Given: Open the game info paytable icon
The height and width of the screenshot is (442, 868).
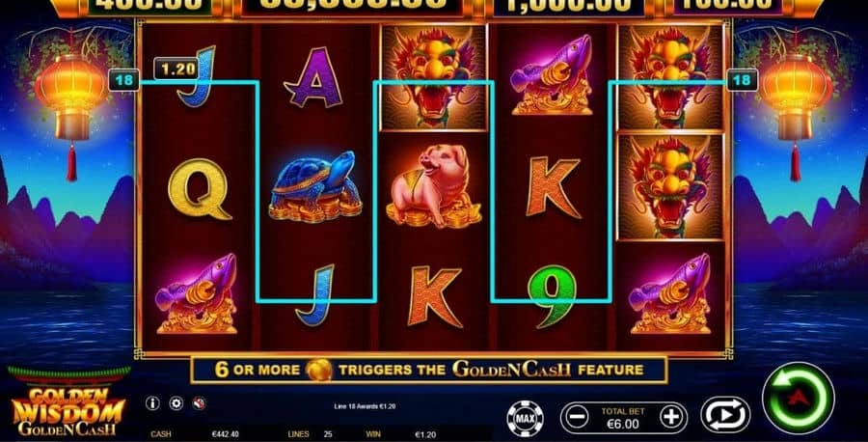Looking at the screenshot, I should pos(152,403).
